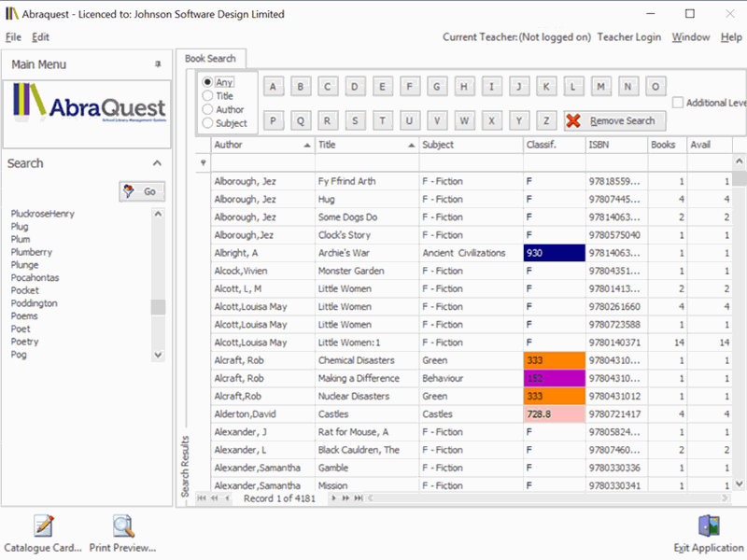Viewport: 747px width, 560px height.
Task: Select Pocahontas in the search list
Action: tap(38, 278)
